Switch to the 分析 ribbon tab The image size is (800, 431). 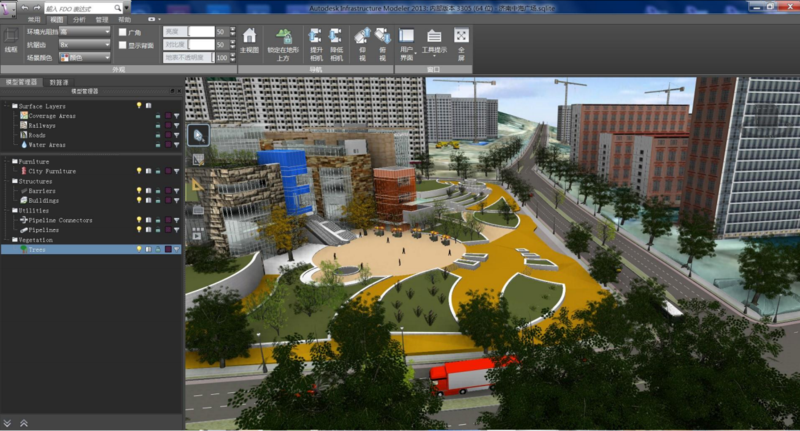[79, 19]
